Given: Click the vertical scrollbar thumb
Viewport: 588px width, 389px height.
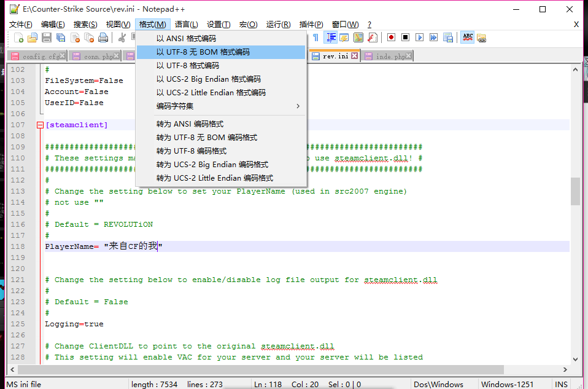Looking at the screenshot, I should click(x=575, y=191).
